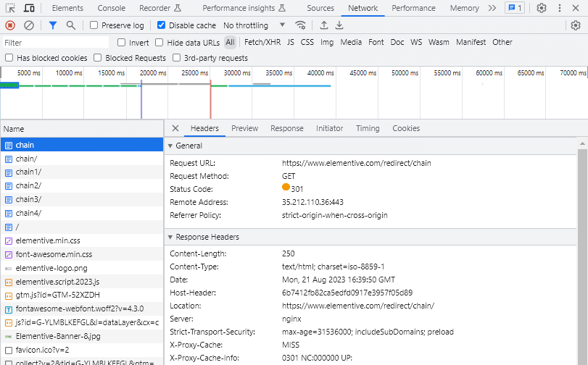Screen dimensions: 588x365
Task: Uncheck Disable cache checkbox
Action: [161, 25]
